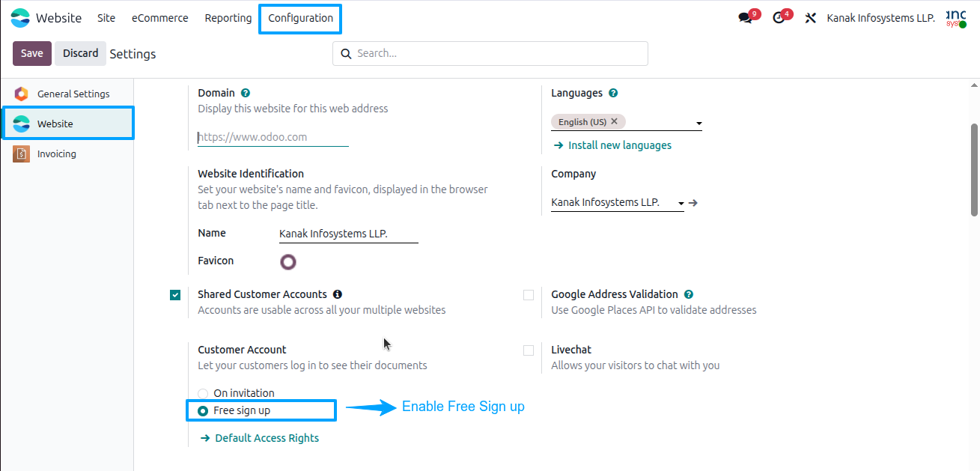Open the activities clock icon

tap(779, 18)
